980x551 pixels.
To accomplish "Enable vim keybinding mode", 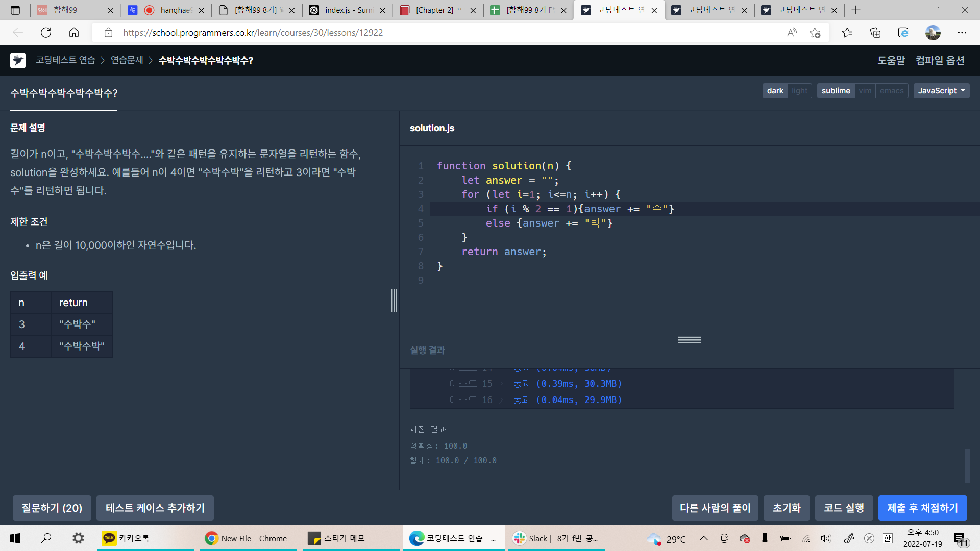I will pos(865,91).
